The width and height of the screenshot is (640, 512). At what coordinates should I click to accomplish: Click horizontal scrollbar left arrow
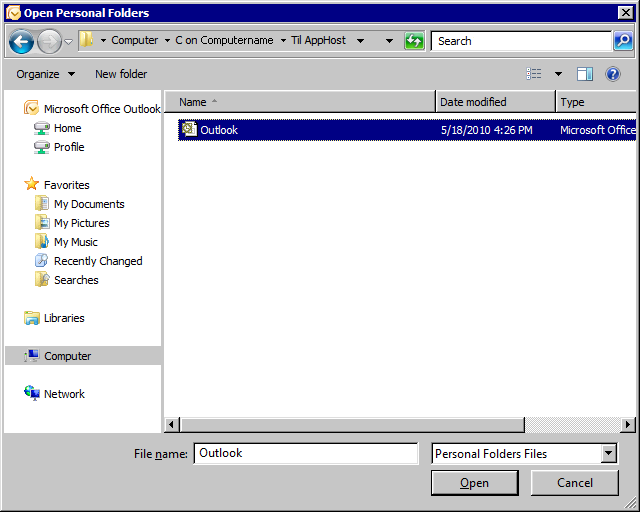point(172,425)
